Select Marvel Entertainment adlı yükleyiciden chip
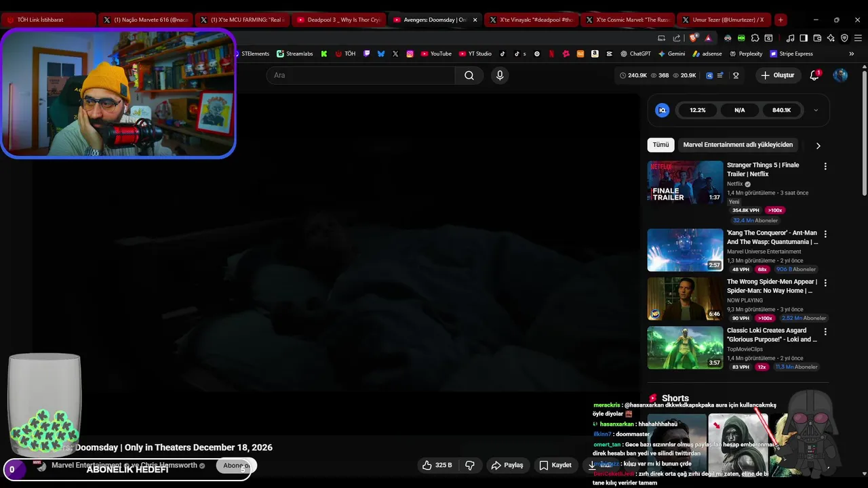868x488 pixels. (738, 144)
